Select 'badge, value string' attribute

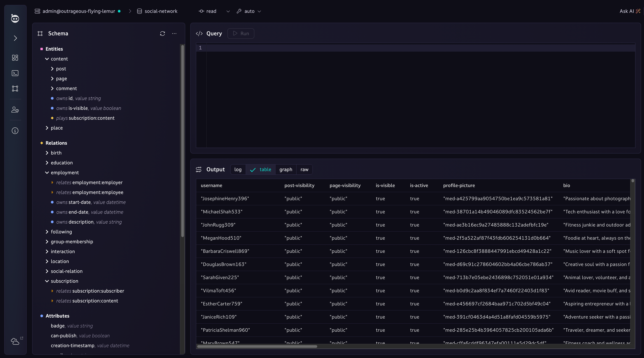pos(72,326)
